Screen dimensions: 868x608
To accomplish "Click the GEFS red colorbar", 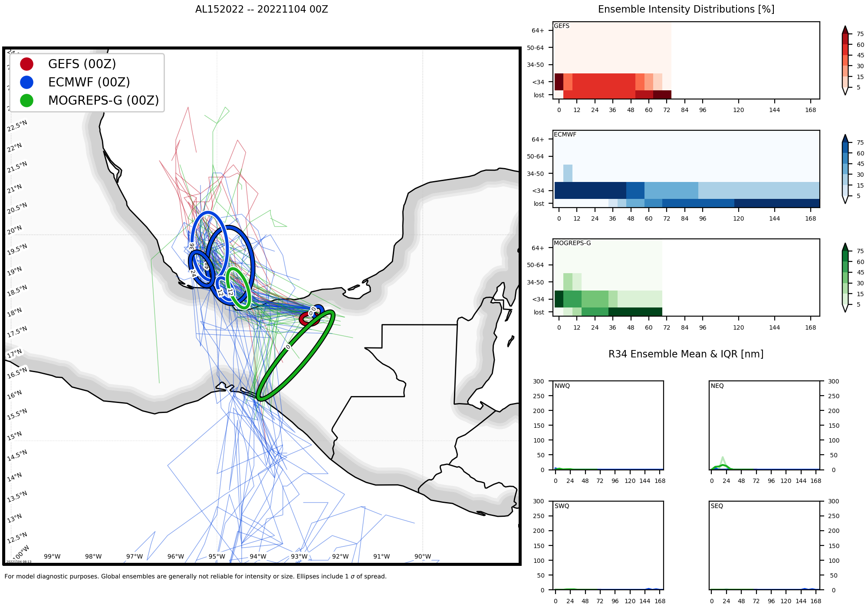I will point(845,60).
